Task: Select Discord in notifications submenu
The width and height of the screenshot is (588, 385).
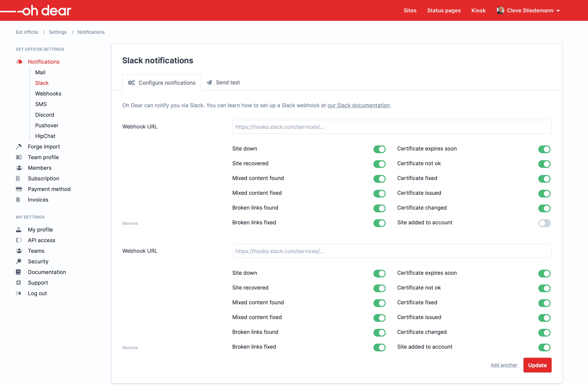Action: 44,115
